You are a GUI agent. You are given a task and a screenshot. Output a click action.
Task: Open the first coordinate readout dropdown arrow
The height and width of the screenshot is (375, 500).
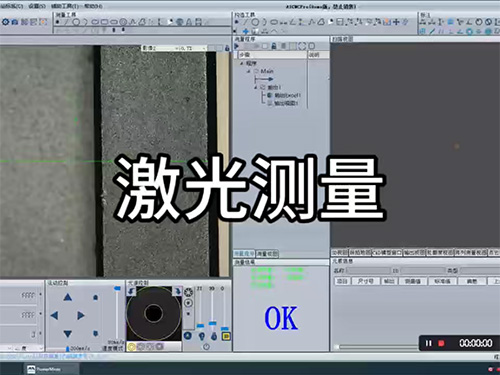41,295
